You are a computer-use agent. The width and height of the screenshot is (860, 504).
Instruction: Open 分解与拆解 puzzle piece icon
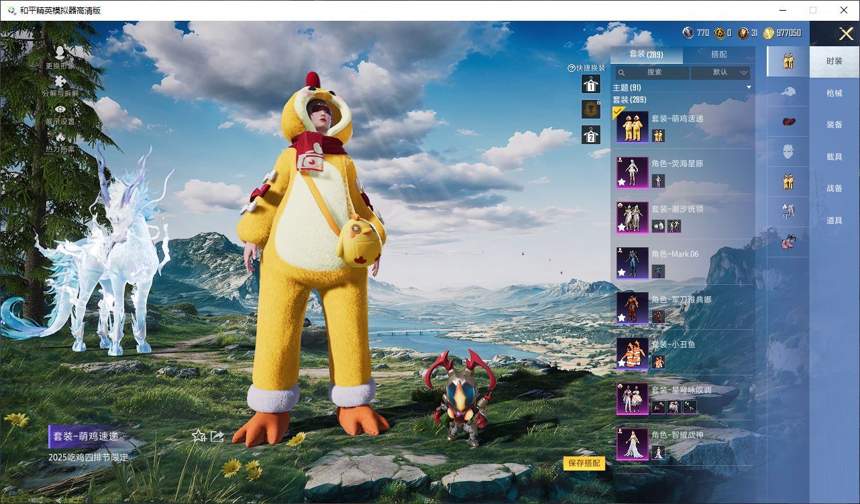click(x=60, y=82)
